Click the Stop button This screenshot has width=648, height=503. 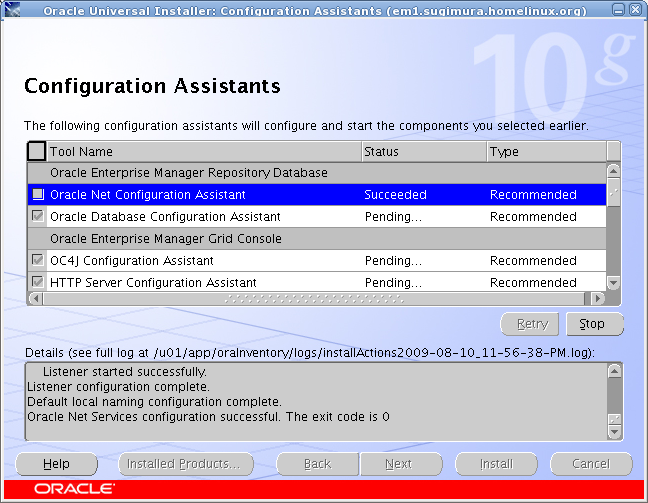(x=594, y=324)
